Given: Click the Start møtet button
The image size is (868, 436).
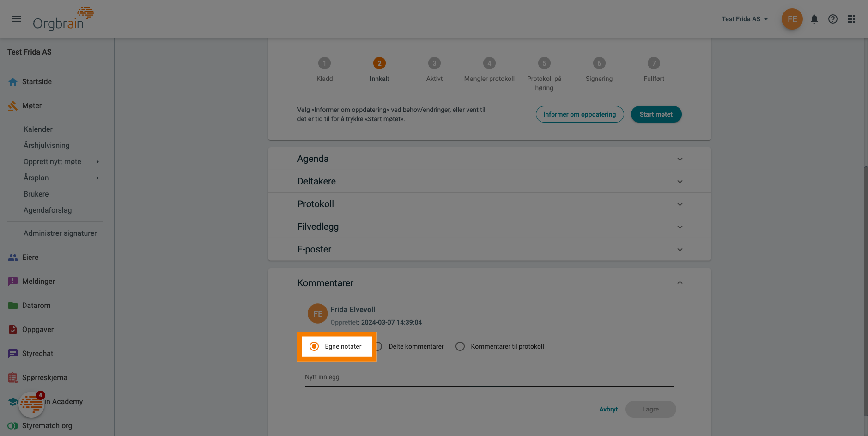Looking at the screenshot, I should click(x=656, y=114).
